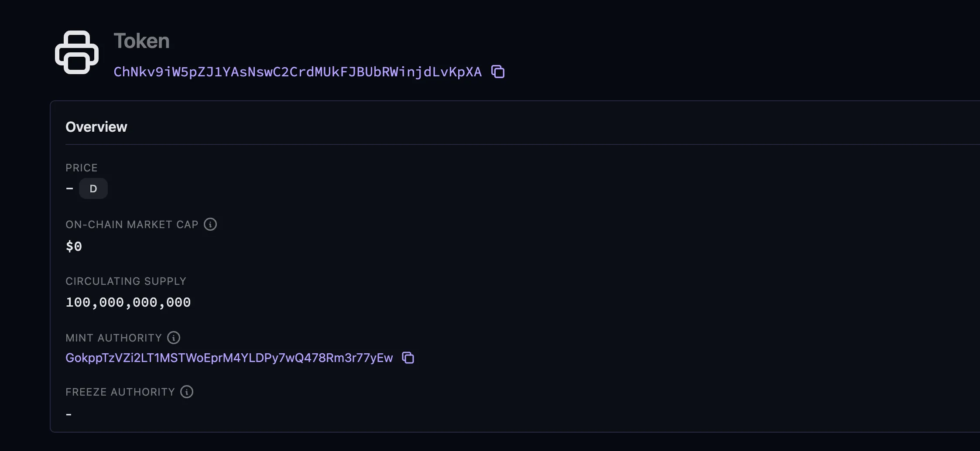Viewport: 980px width, 451px height.
Task: Click the info circle on FREEZE AUTHORITY
Action: (187, 392)
